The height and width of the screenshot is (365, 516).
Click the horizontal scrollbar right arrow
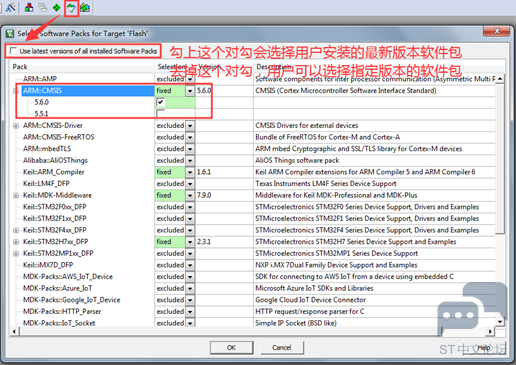(x=490, y=331)
